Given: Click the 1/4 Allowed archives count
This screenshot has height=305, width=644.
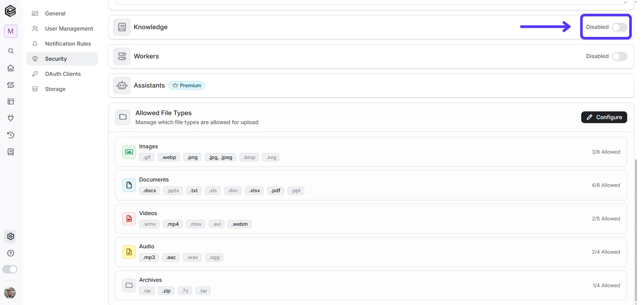Looking at the screenshot, I should (606, 286).
